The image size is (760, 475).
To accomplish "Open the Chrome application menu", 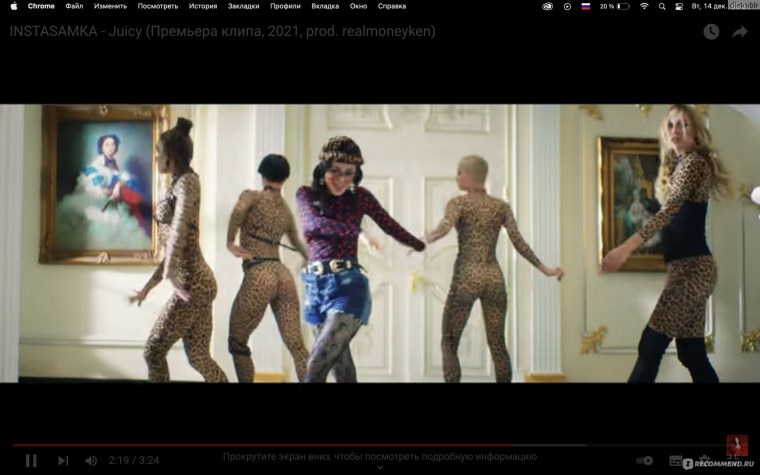I will coord(41,6).
